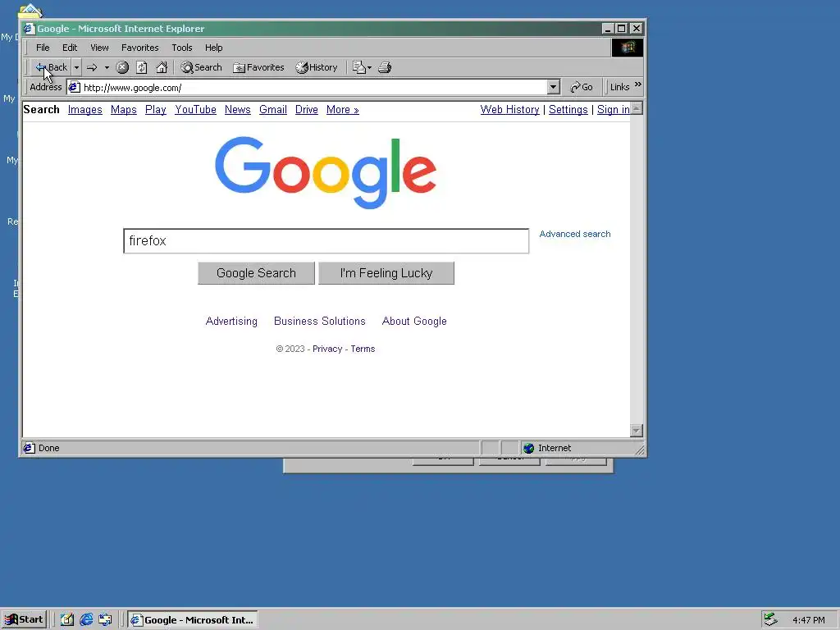840x630 pixels.
Task: Click the Windows logo throbber icon
Action: (628, 48)
